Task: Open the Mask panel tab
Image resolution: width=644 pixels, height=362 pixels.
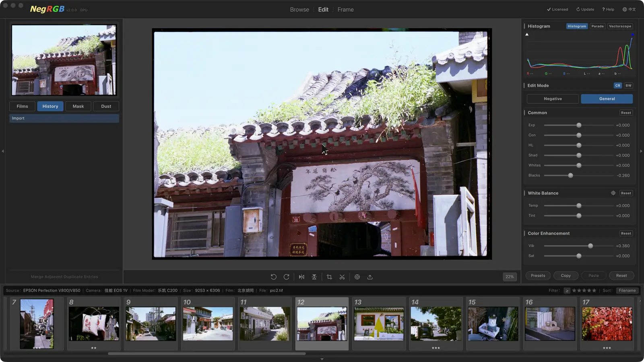Action: pos(78,106)
